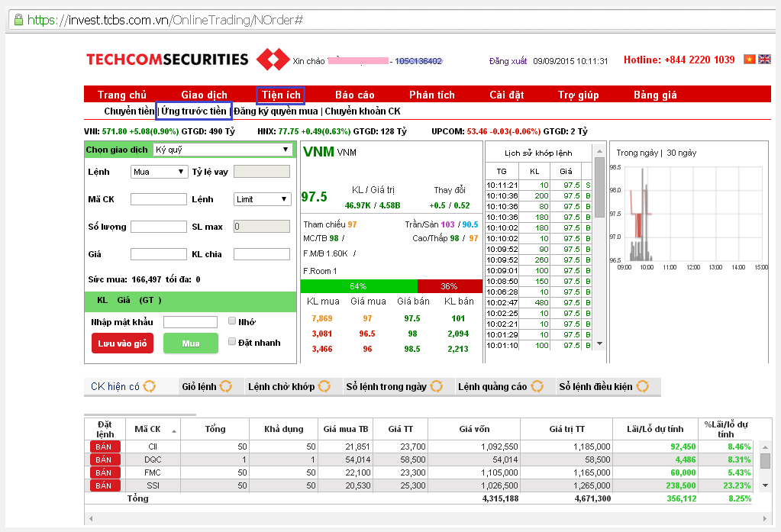Click the Giá bán 97.5 price
The height and width of the screenshot is (532, 781).
coord(412,318)
